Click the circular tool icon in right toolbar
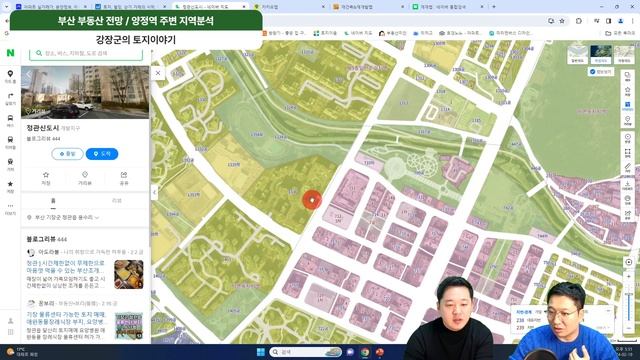The height and width of the screenshot is (360, 640). click(x=628, y=139)
